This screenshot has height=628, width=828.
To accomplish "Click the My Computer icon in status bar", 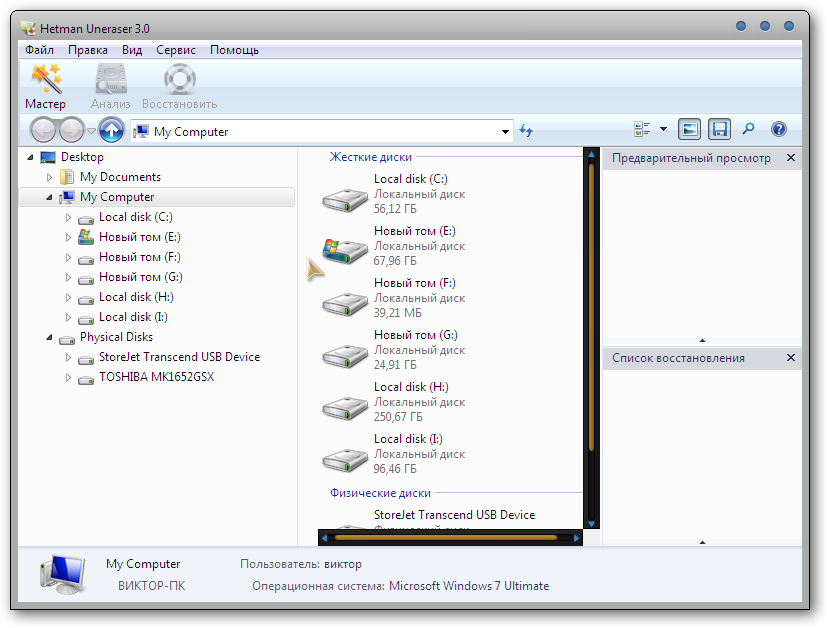I will coord(63,574).
